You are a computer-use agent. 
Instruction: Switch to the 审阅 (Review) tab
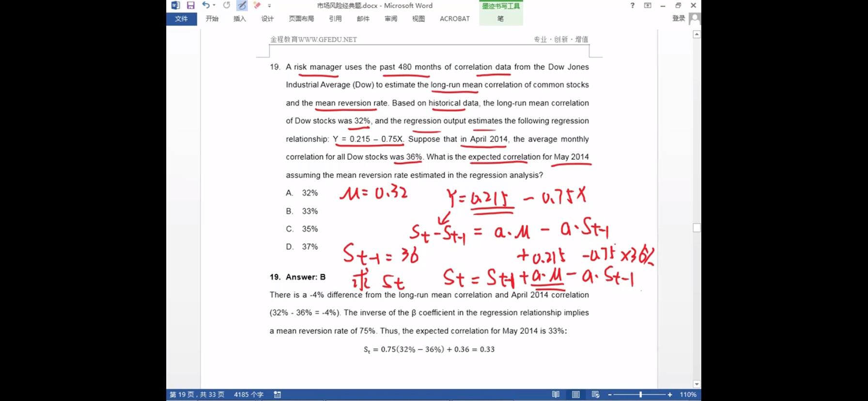391,19
